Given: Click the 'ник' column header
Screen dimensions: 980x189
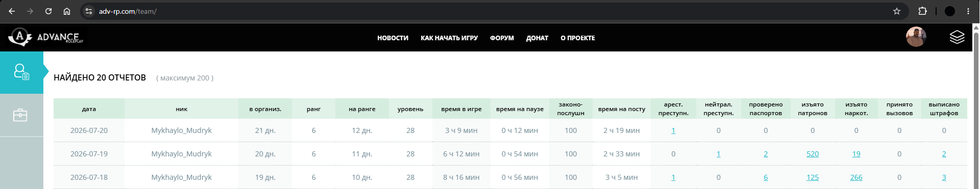Looking at the screenshot, I should click(181, 109).
